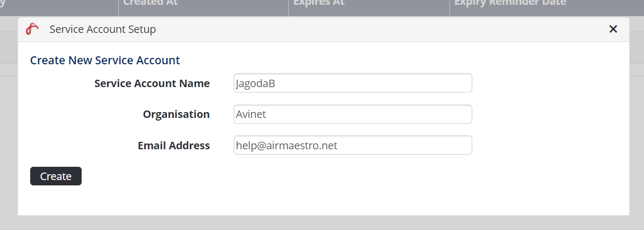Screen dimensions: 644x230
Task: Click the divider between Created At and Expires At
Action: click(288, 4)
